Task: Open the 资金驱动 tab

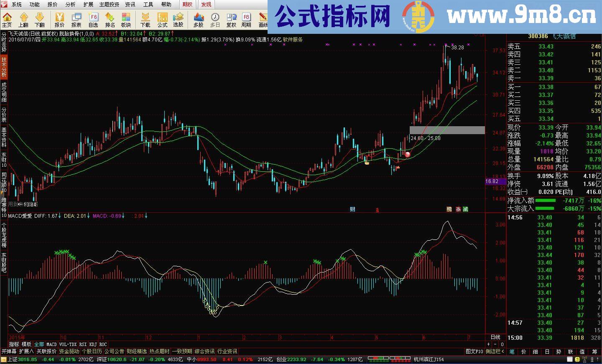Action: 69,351
